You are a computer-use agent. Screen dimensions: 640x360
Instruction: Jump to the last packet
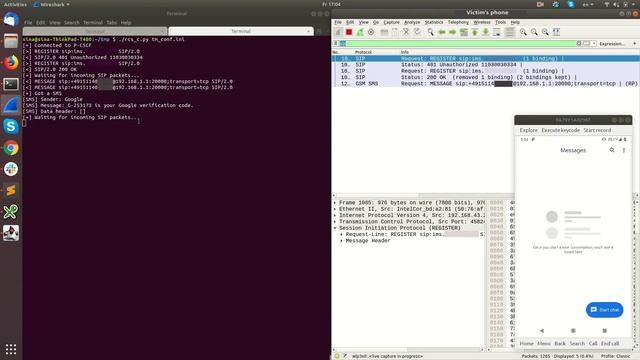tap(486, 32)
